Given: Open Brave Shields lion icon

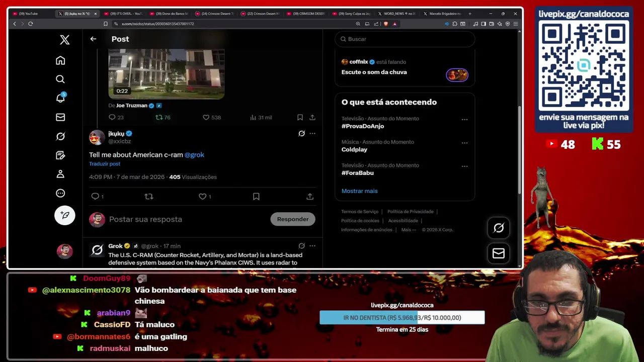Looking at the screenshot, I should pyautogui.click(x=386, y=24).
